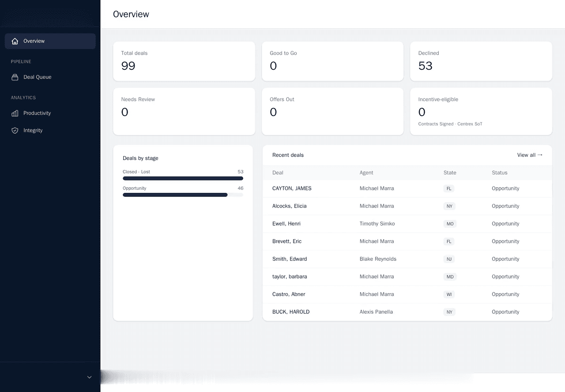The height and width of the screenshot is (392, 565).
Task: Click the Deal column header
Action: [278, 173]
